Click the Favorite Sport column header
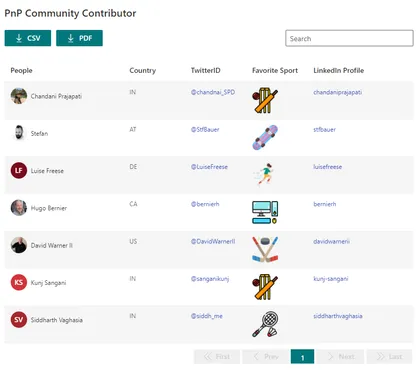This screenshot has width=420, height=370. (275, 70)
